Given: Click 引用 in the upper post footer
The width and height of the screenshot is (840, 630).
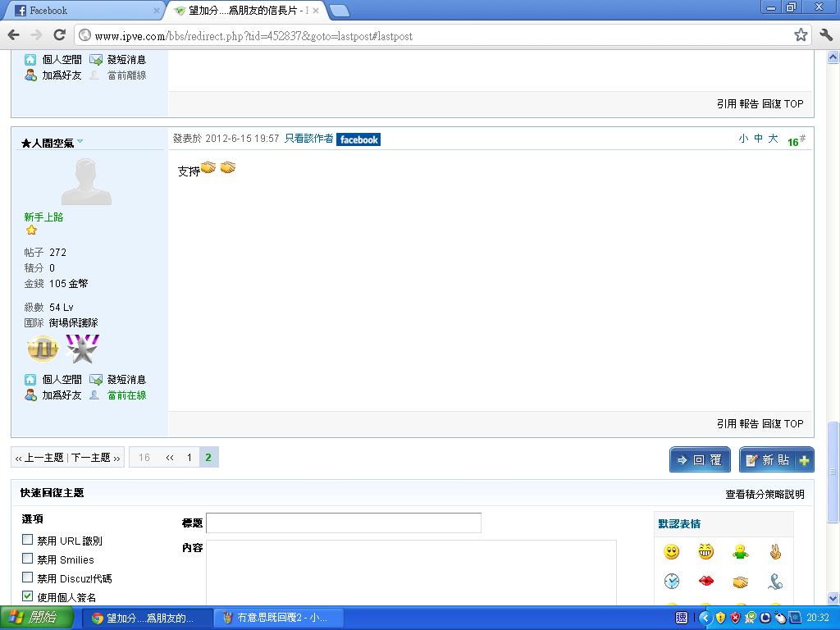Looking at the screenshot, I should pos(727,104).
